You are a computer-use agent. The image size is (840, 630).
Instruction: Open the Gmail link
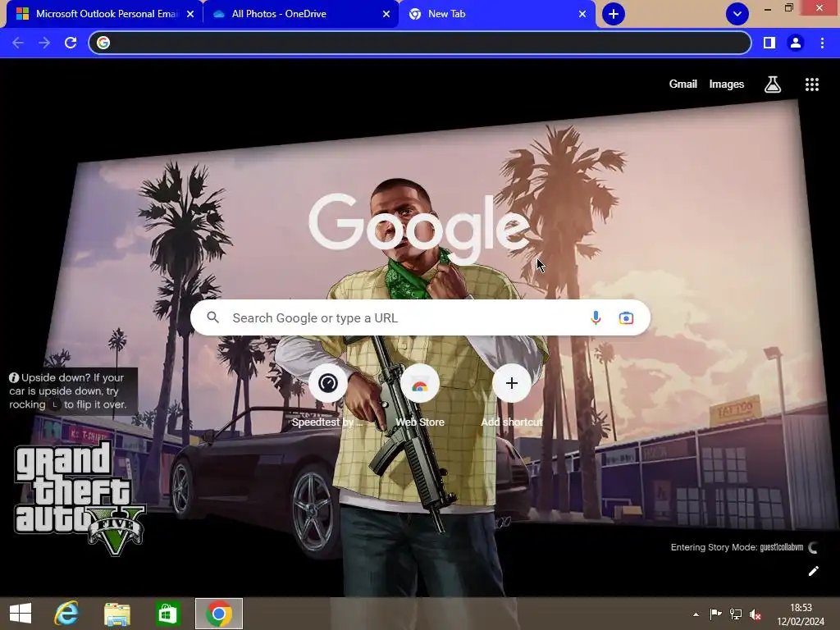pyautogui.click(x=683, y=84)
